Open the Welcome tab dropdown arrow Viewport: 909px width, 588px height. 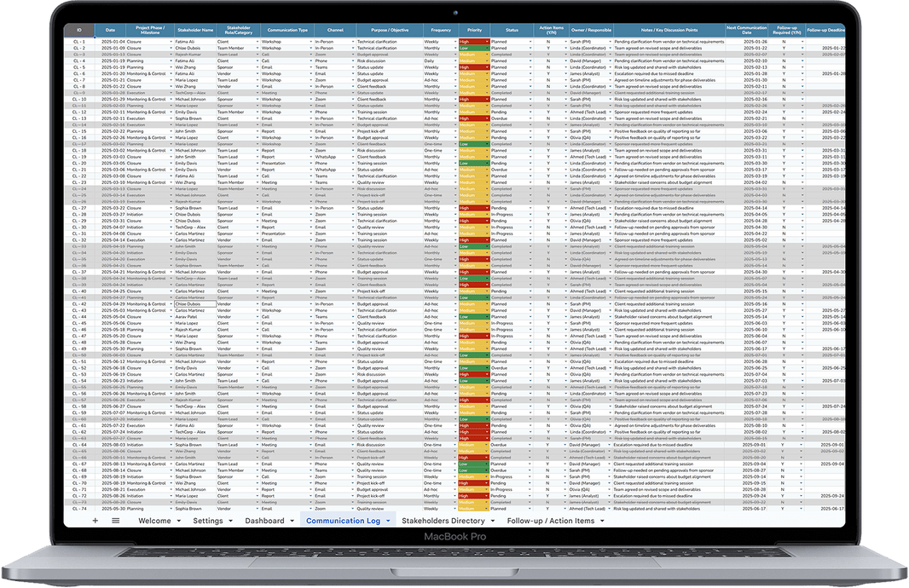[178, 521]
